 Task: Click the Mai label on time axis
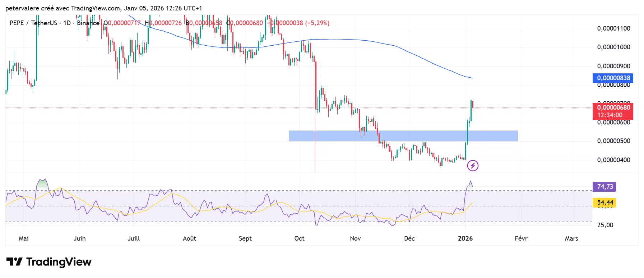point(24,238)
